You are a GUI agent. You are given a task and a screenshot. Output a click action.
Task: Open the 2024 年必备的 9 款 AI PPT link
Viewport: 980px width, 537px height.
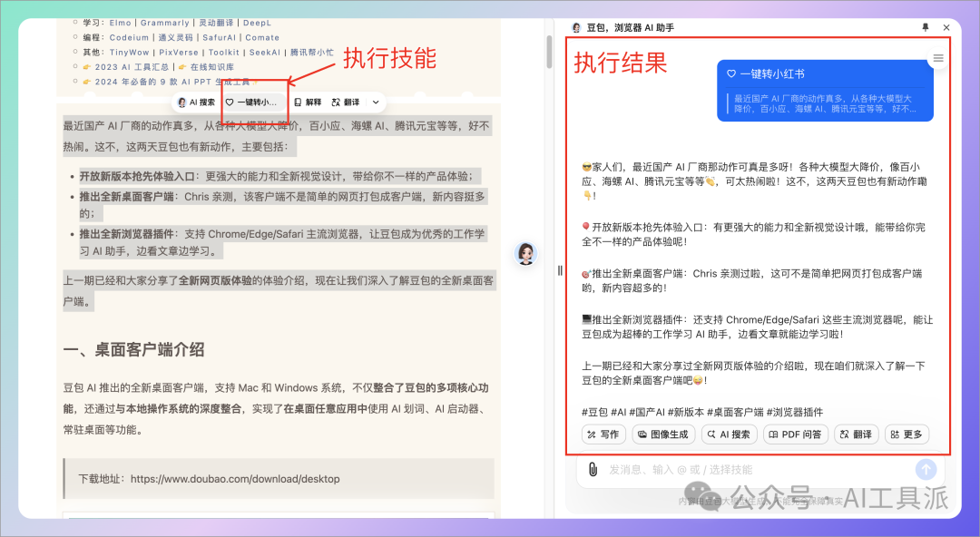171,82
